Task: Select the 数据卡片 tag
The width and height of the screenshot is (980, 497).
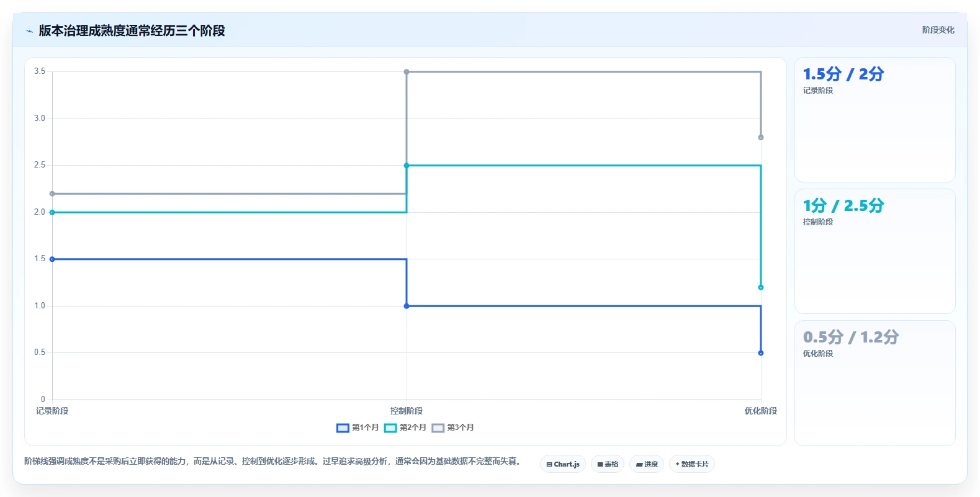Action: pyautogui.click(x=692, y=464)
